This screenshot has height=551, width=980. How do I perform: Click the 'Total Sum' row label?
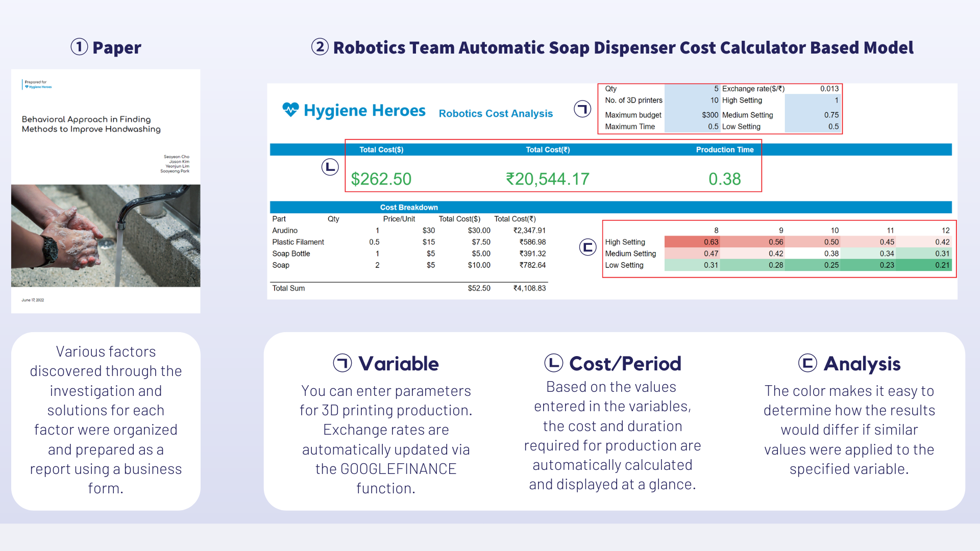[288, 288]
